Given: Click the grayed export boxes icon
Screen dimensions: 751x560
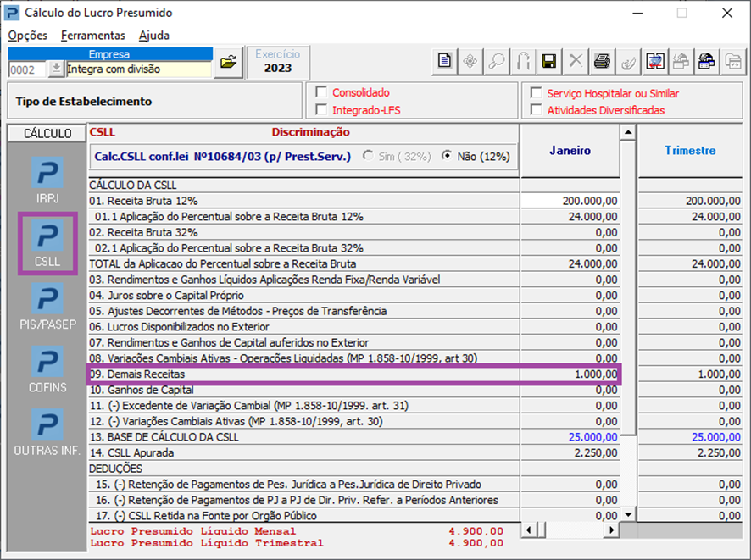Looking at the screenshot, I should coord(681,62).
